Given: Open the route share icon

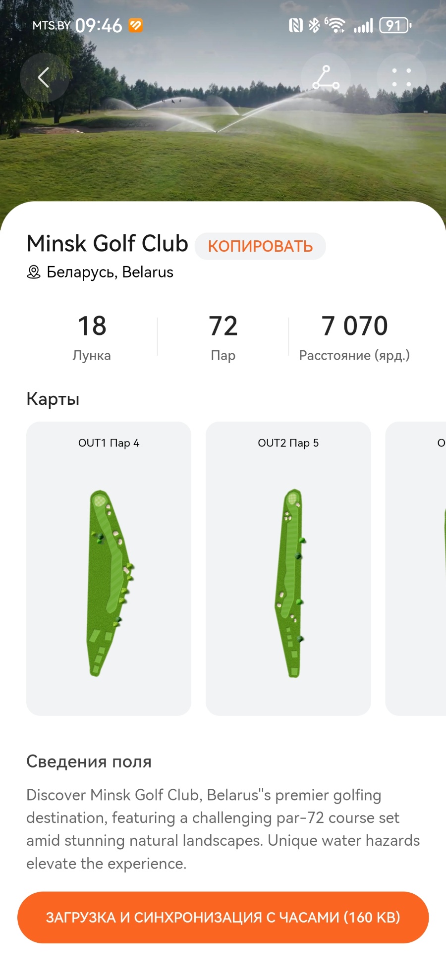Looking at the screenshot, I should pos(326,77).
